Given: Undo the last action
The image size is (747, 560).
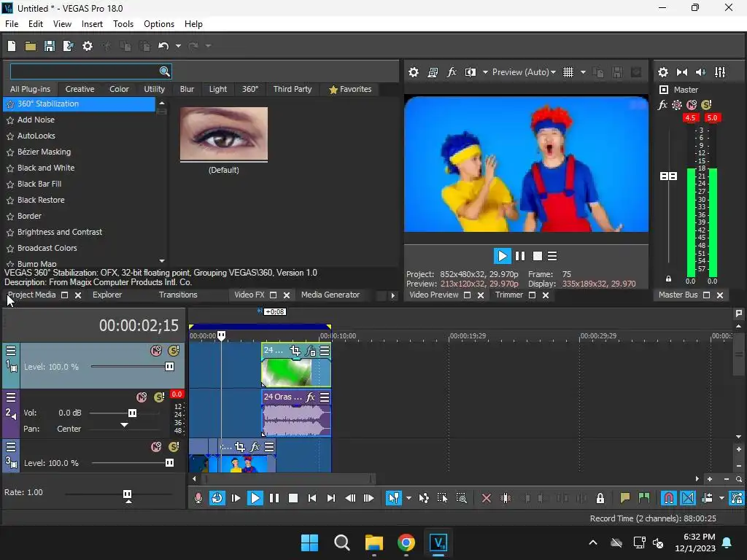Looking at the screenshot, I should [x=163, y=46].
